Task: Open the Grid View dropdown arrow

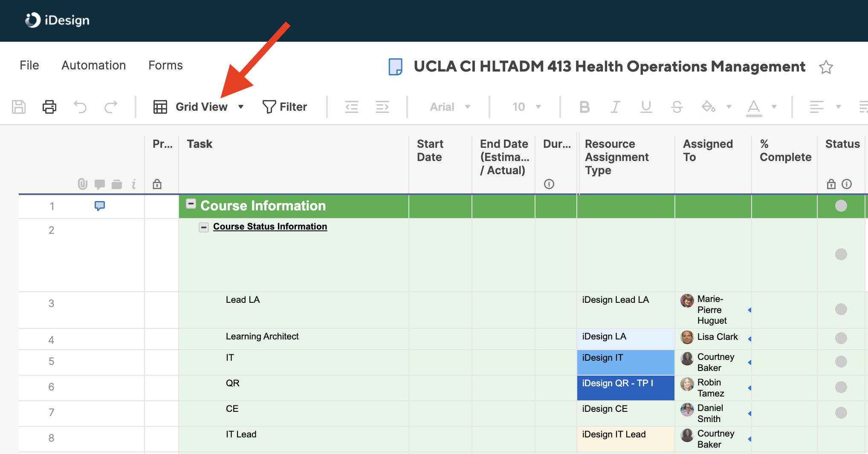Action: [x=241, y=107]
